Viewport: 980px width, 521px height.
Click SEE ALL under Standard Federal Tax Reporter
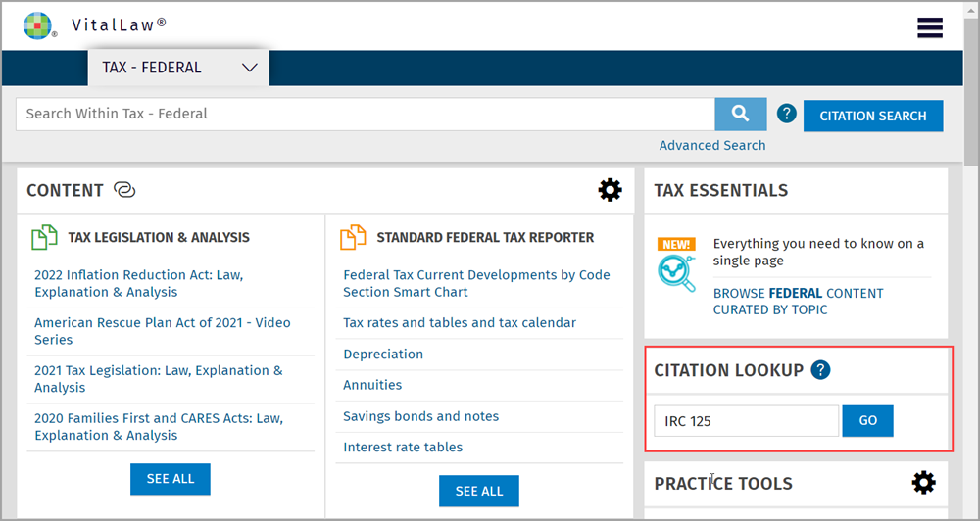tap(479, 491)
